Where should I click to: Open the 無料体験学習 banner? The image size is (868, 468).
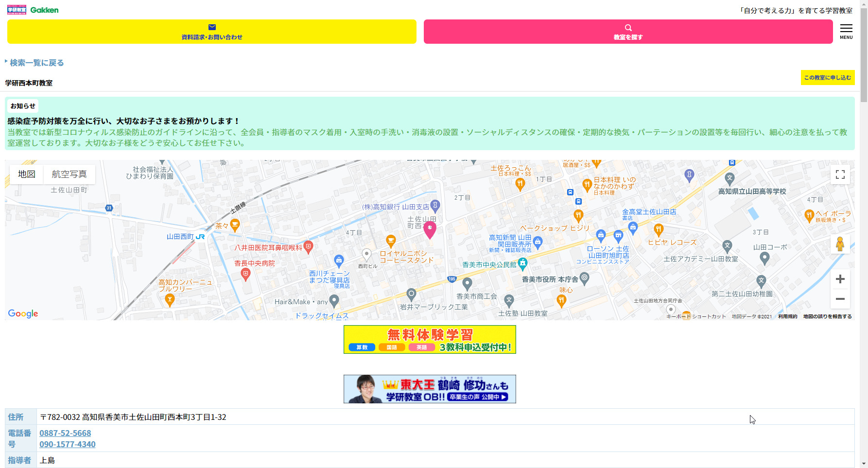tap(430, 339)
